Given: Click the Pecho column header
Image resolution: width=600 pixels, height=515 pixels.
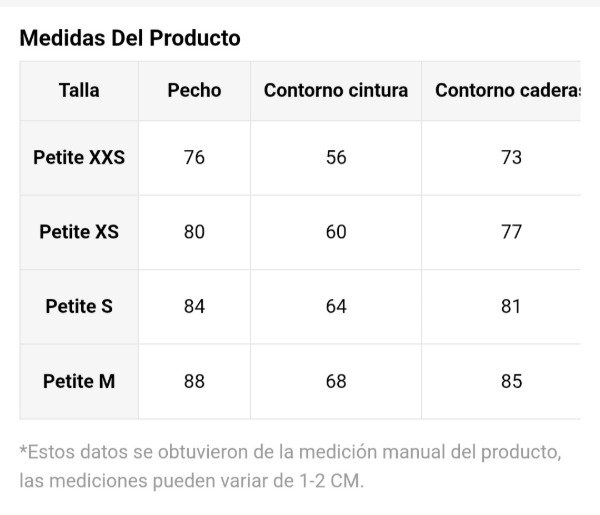Looking at the screenshot, I should 194,90.
